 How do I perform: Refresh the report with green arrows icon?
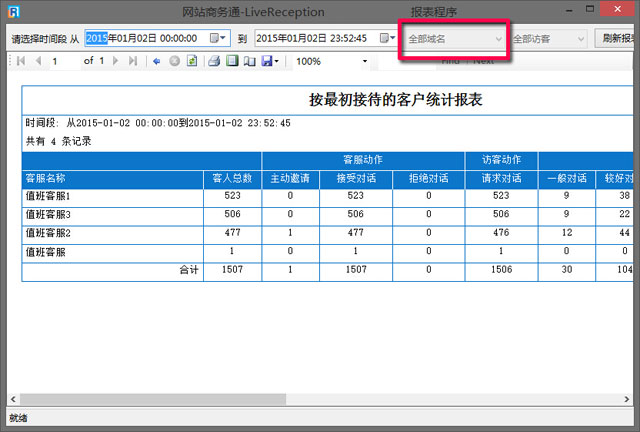point(192,61)
